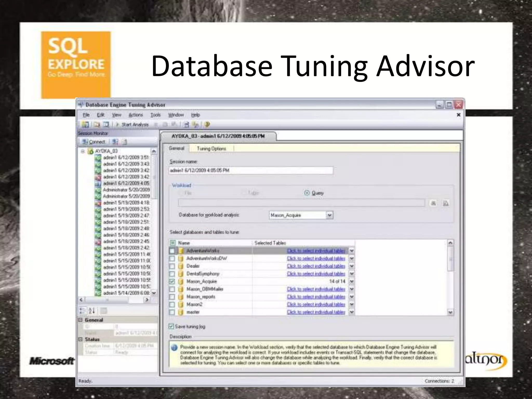Screen dimensions: 532x399
Task: Click the third toolbar icon before Start Analysis
Action: coord(106,124)
